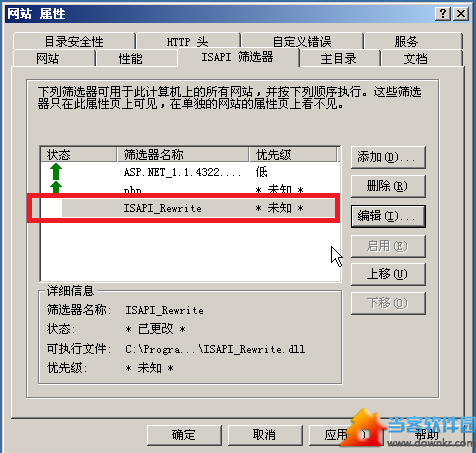The height and width of the screenshot is (453, 476).
Task: Click the 筛选器名称 column header
Action: click(x=183, y=155)
